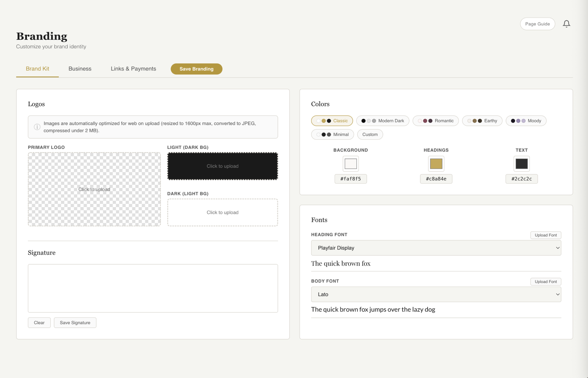Viewport: 588px width, 378px height.
Task: Open notifications from the bell icon
Action: (x=567, y=24)
